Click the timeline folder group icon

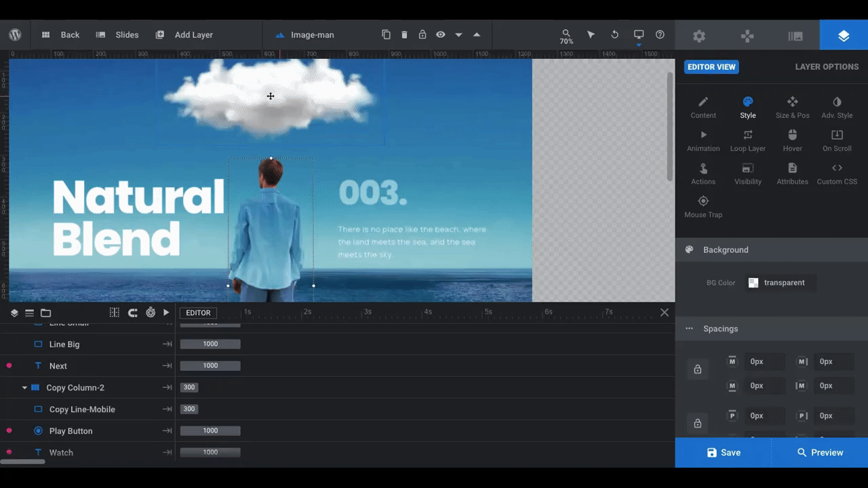coord(45,312)
